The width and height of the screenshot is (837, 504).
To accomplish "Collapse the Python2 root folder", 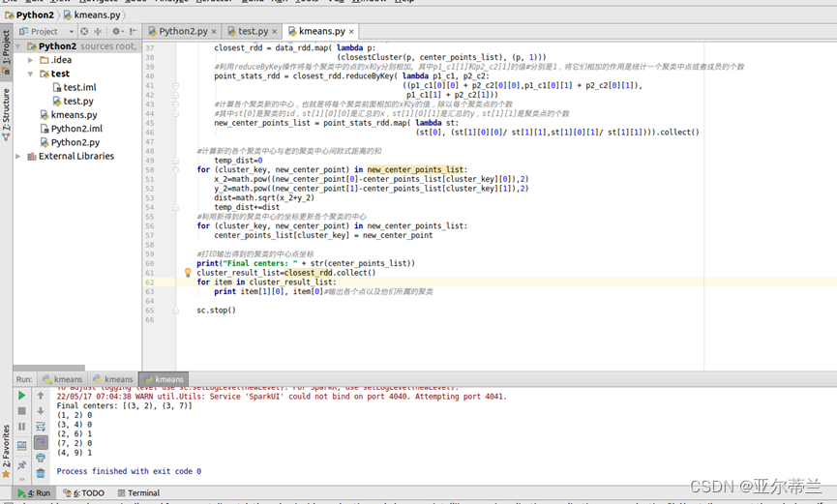I will (x=18, y=46).
